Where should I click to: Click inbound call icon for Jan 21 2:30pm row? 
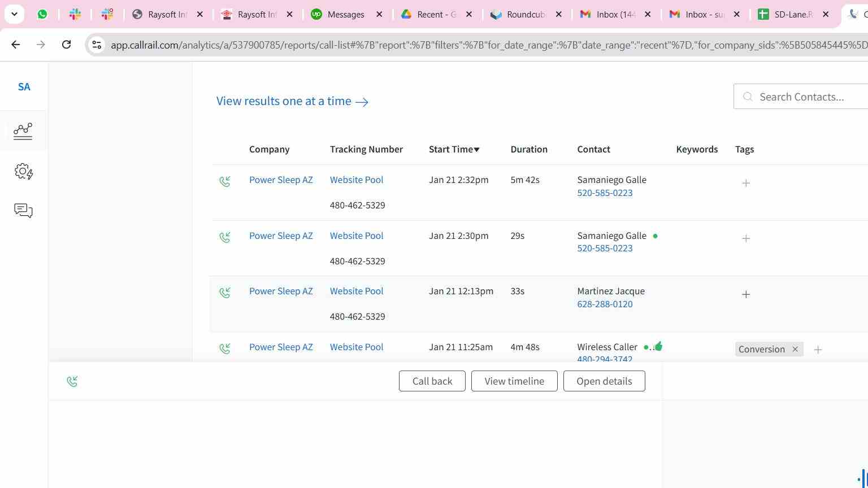coord(225,237)
